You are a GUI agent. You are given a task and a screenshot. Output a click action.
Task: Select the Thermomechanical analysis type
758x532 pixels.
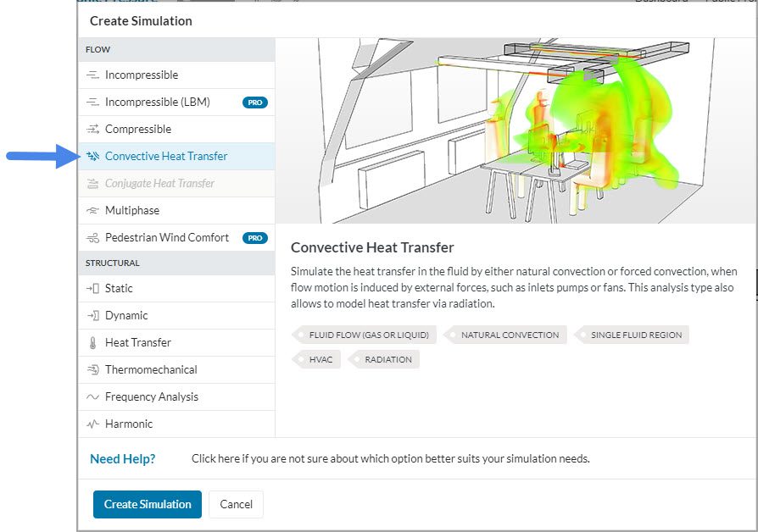(151, 370)
